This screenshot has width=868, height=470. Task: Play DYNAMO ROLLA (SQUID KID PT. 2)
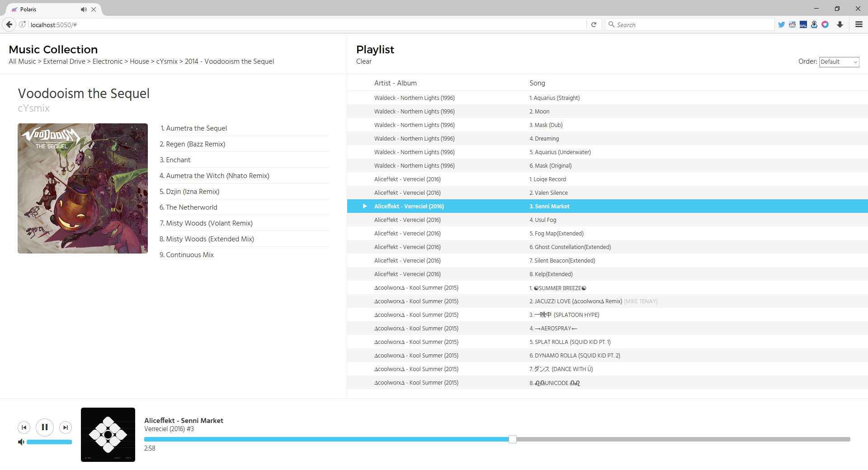(608, 355)
